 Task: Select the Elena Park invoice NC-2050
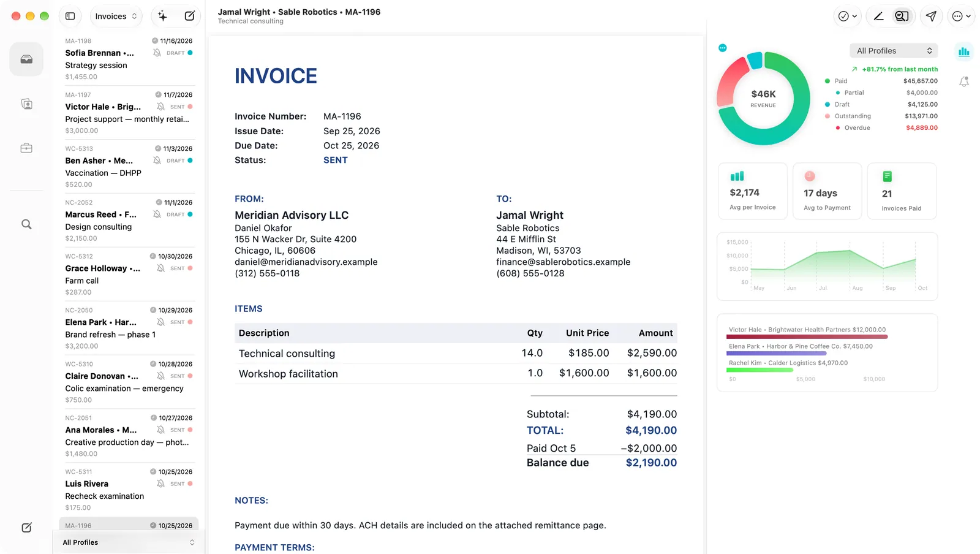(x=129, y=328)
